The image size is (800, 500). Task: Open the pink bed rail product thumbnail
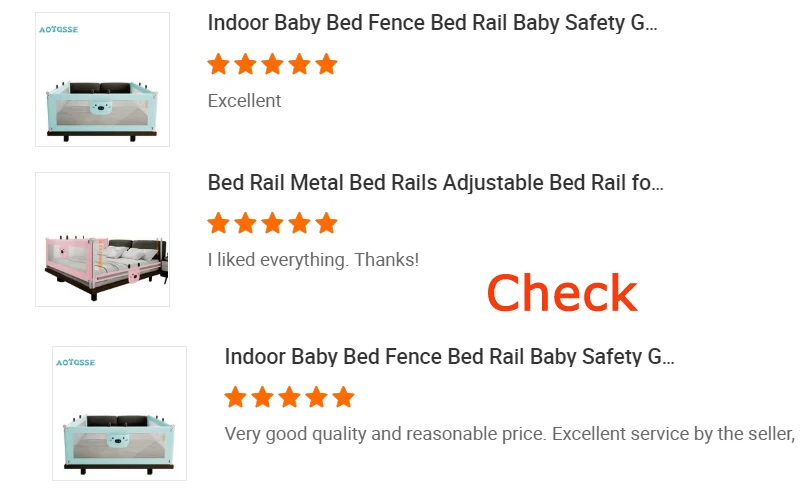[x=102, y=239]
